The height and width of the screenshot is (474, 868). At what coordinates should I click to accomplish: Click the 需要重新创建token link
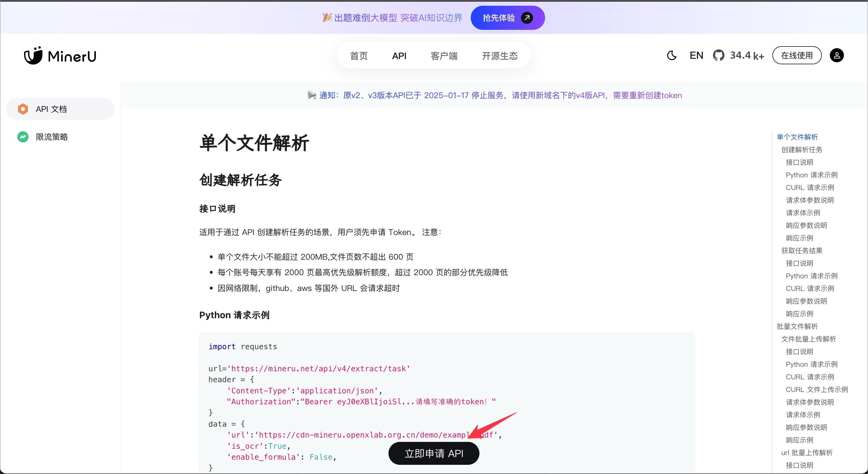(x=647, y=95)
